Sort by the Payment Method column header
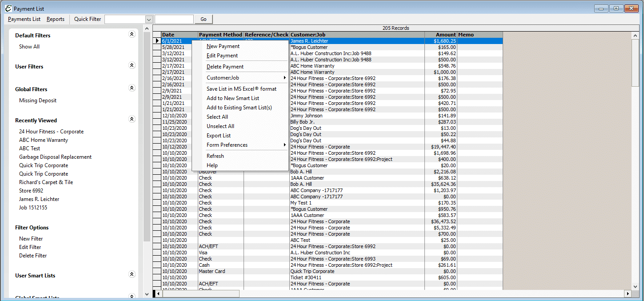This screenshot has height=301, width=644. pyautogui.click(x=221, y=35)
